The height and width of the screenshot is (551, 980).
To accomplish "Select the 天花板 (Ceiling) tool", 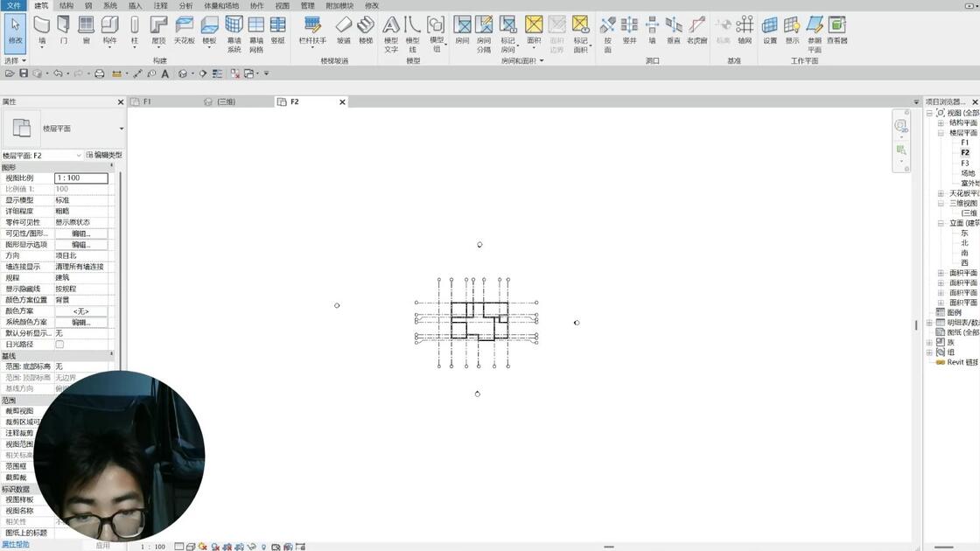I will point(184,30).
